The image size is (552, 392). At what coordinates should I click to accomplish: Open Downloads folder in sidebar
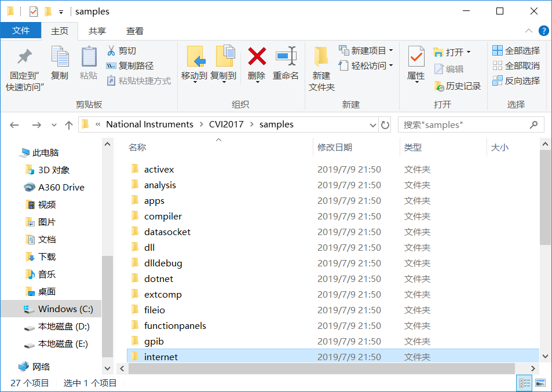click(x=41, y=257)
